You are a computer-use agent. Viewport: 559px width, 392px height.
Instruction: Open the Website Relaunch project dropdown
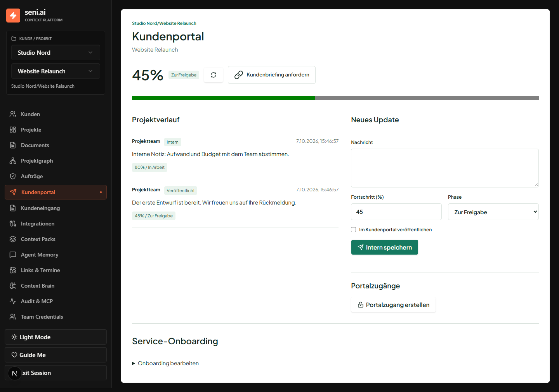tap(56, 71)
